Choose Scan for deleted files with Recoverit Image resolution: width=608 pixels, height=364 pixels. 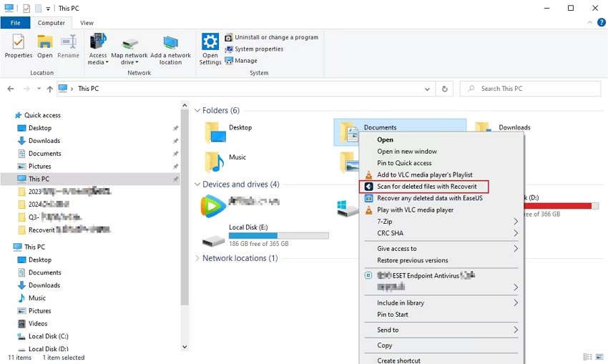424,187
